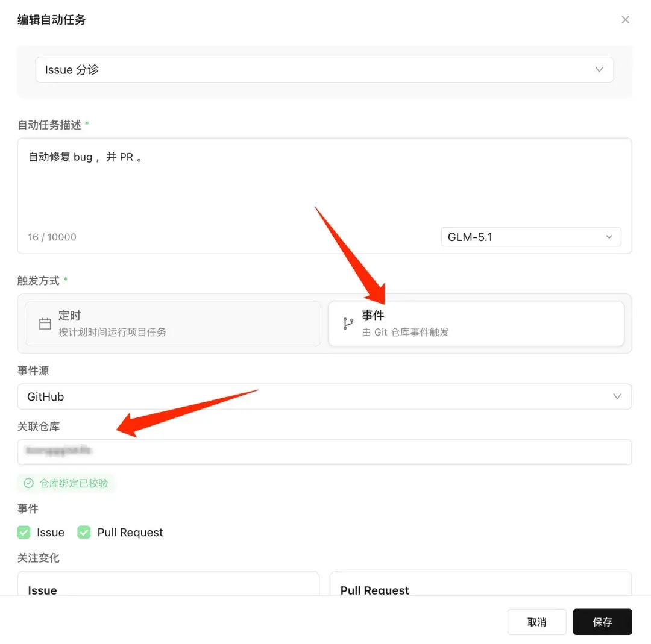Open the GitHub event source dropdown

coord(324,396)
